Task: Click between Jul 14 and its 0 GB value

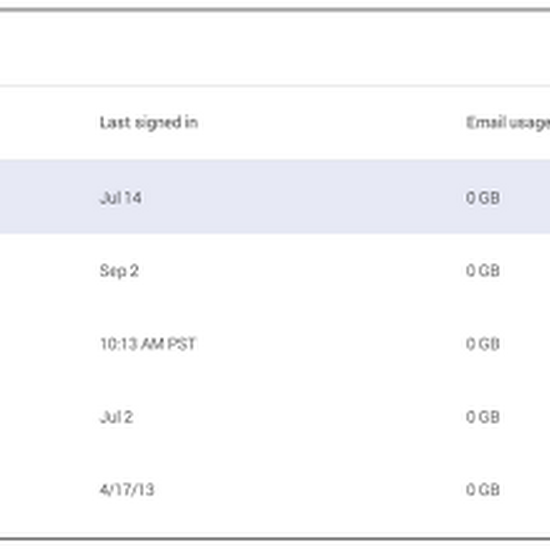Action: (x=303, y=198)
